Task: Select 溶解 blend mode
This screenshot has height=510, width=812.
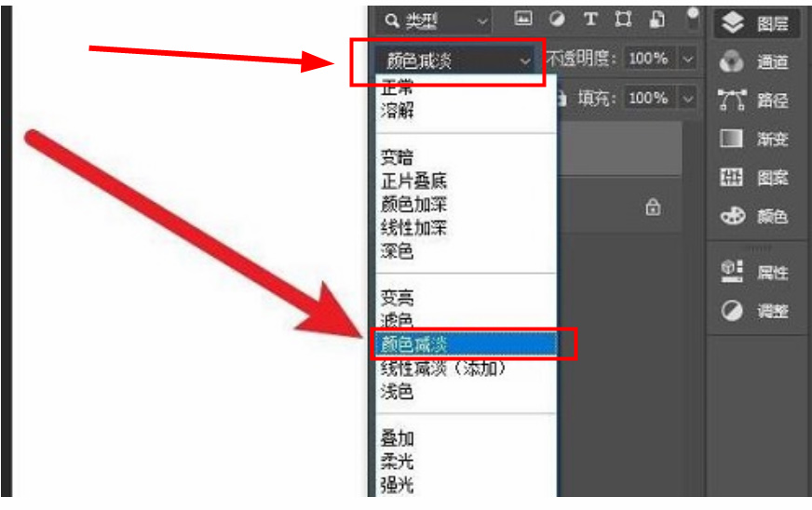Action: coord(467,111)
